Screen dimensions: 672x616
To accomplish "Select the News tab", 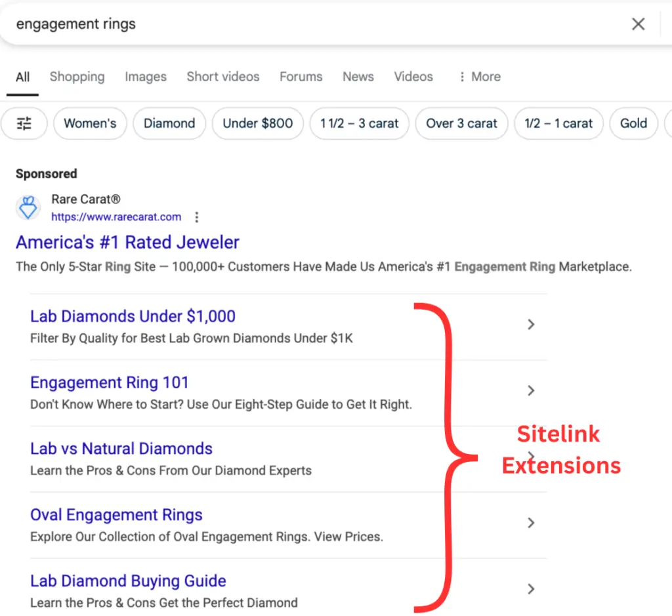I will pos(358,77).
